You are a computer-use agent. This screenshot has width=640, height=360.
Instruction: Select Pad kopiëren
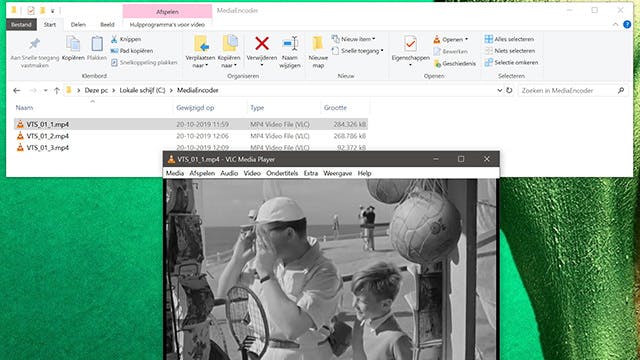pos(132,51)
